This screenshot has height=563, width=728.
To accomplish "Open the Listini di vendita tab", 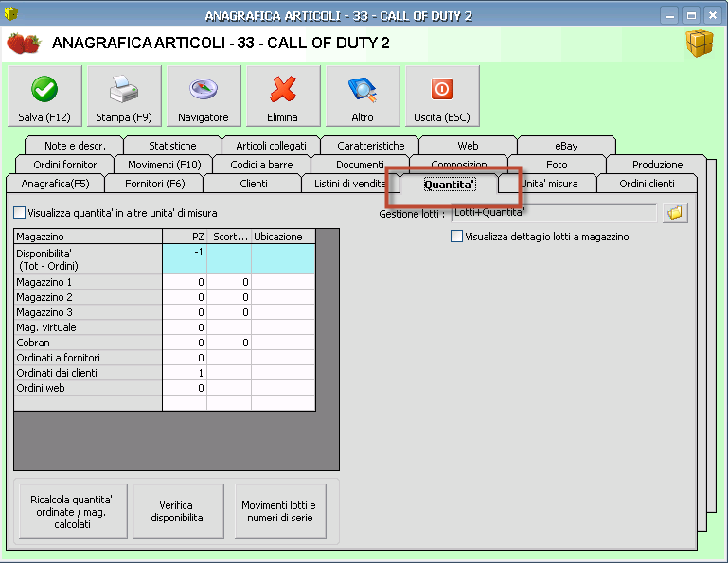I will (x=350, y=184).
